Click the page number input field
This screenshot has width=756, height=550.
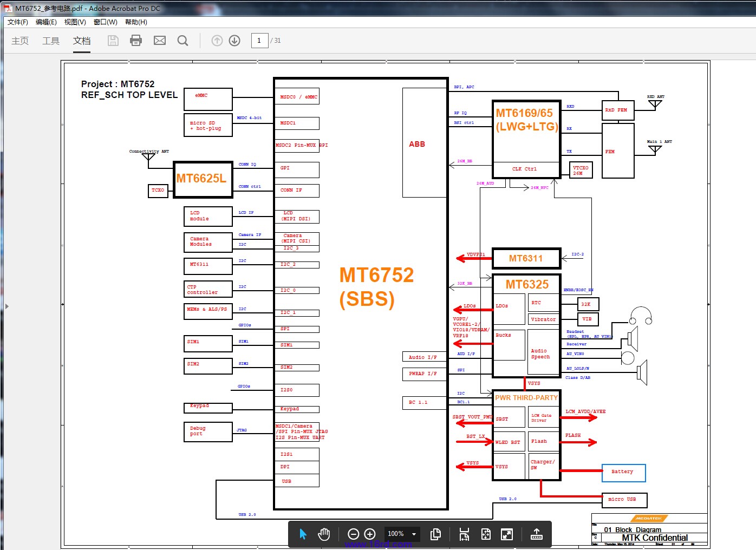pyautogui.click(x=259, y=41)
